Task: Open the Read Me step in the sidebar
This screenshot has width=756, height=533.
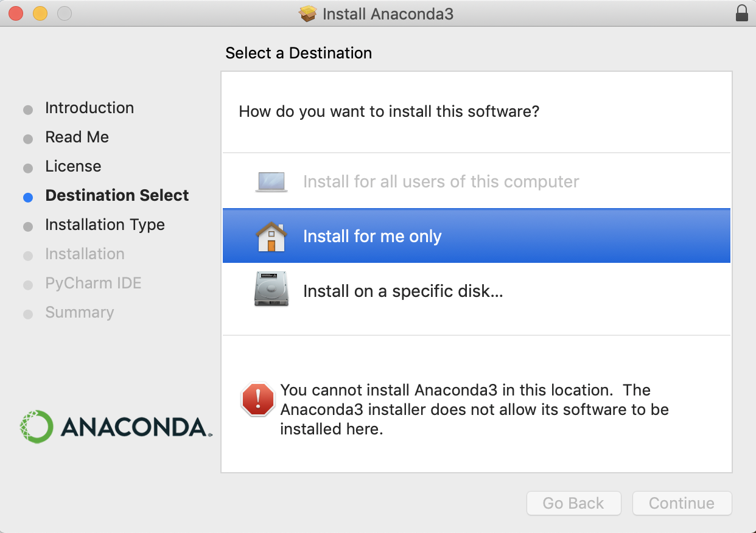Action: pos(77,137)
